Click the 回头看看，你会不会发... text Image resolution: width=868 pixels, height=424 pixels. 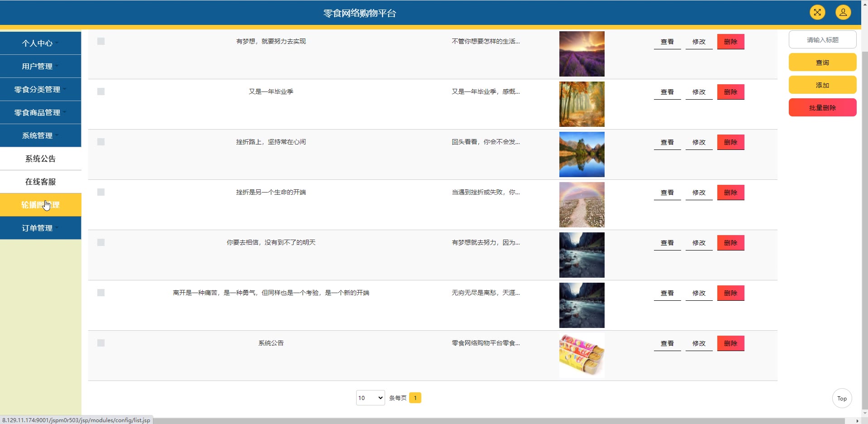(486, 142)
